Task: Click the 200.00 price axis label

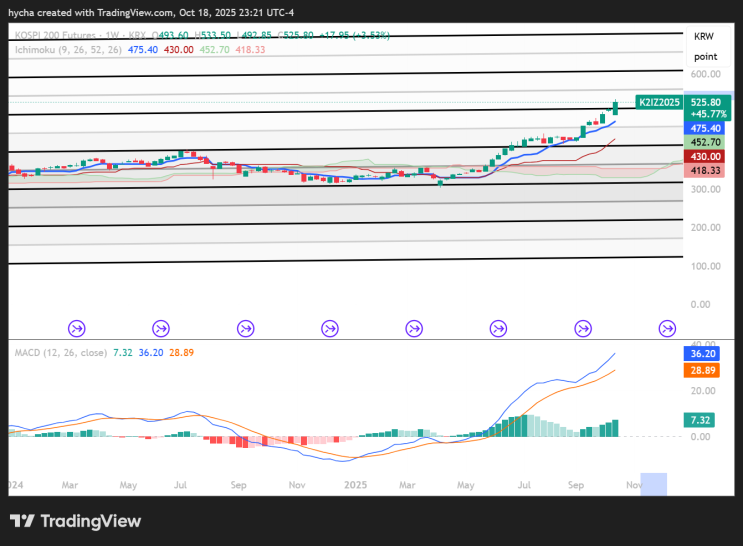Action: click(x=706, y=228)
